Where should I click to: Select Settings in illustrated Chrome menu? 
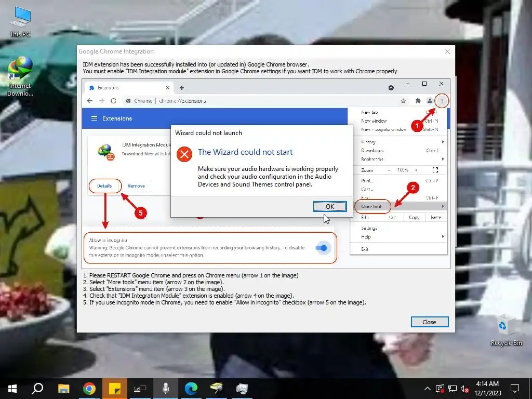pyautogui.click(x=369, y=228)
